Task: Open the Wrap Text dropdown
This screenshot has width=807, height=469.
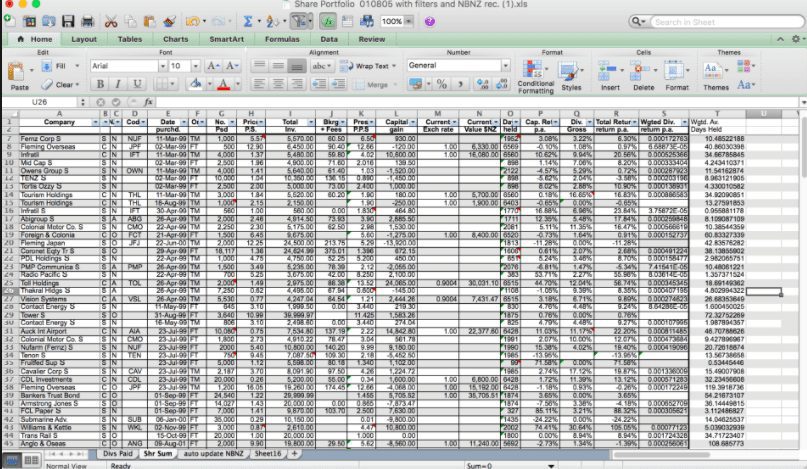Action: click(394, 66)
